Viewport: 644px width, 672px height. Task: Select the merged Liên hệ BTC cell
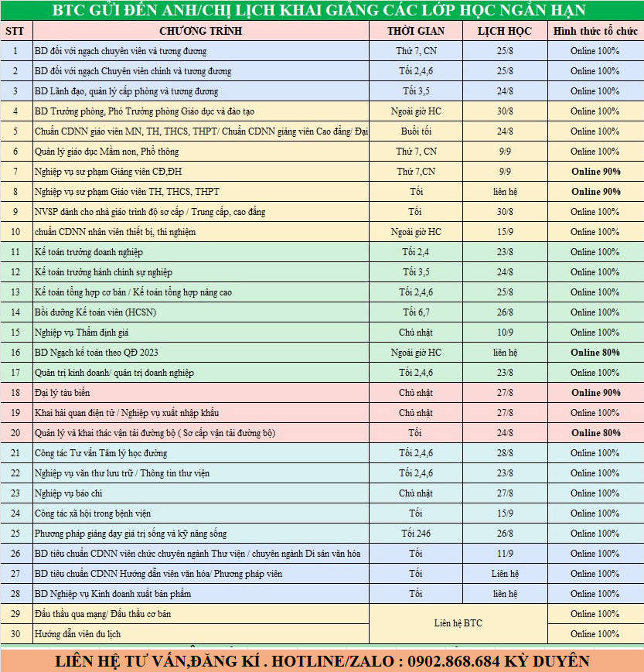(x=458, y=623)
